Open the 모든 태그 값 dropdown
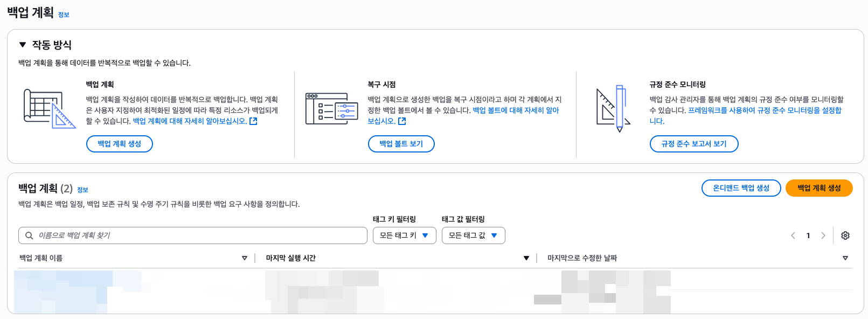868x319 pixels. (473, 235)
